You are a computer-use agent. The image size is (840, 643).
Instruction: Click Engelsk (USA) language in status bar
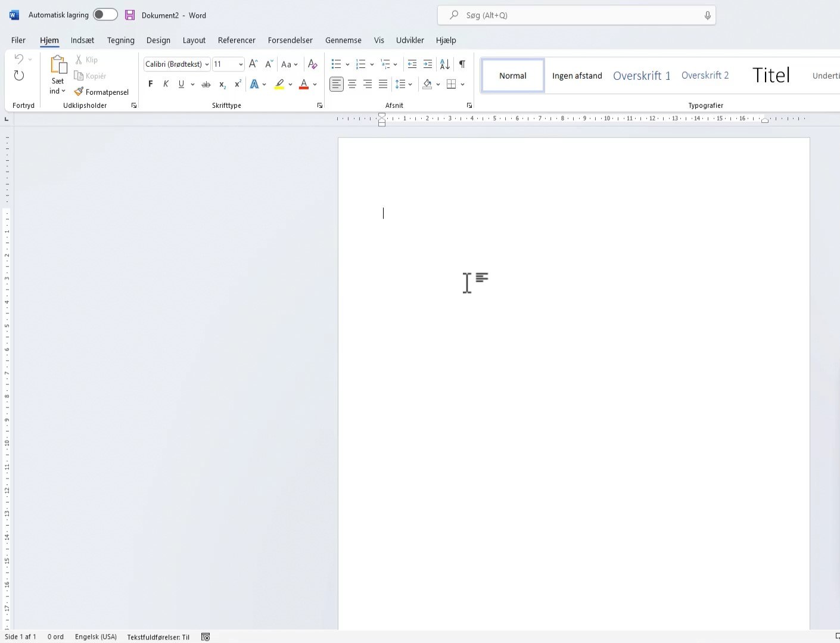coord(96,636)
